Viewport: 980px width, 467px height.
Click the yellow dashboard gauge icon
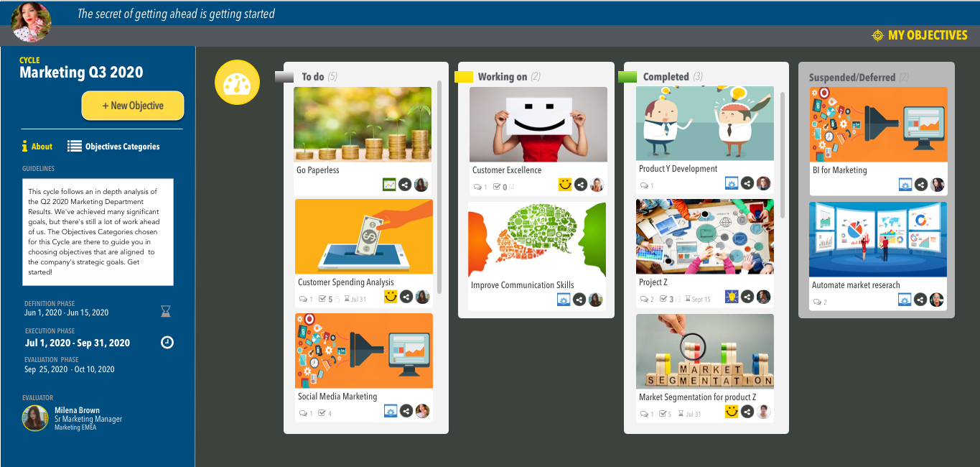(237, 83)
